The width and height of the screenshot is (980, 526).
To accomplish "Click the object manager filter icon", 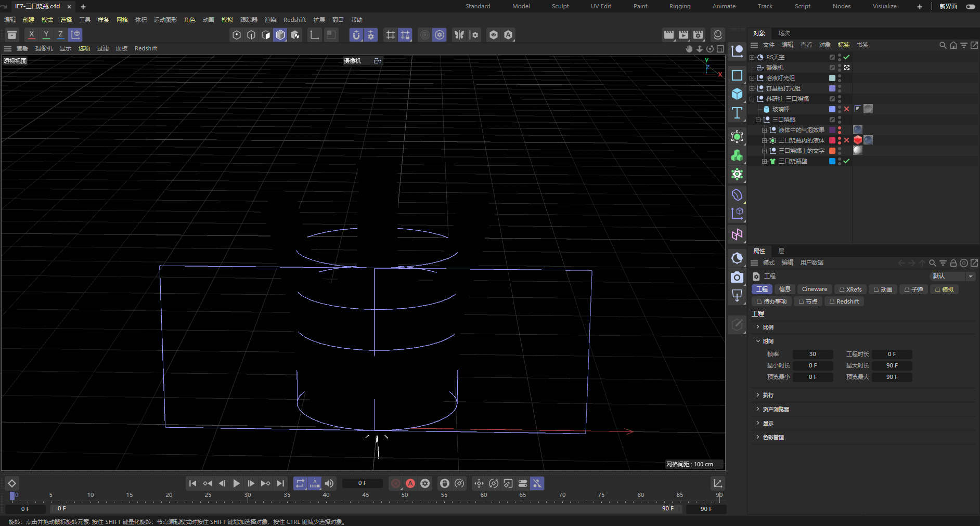I will (964, 45).
